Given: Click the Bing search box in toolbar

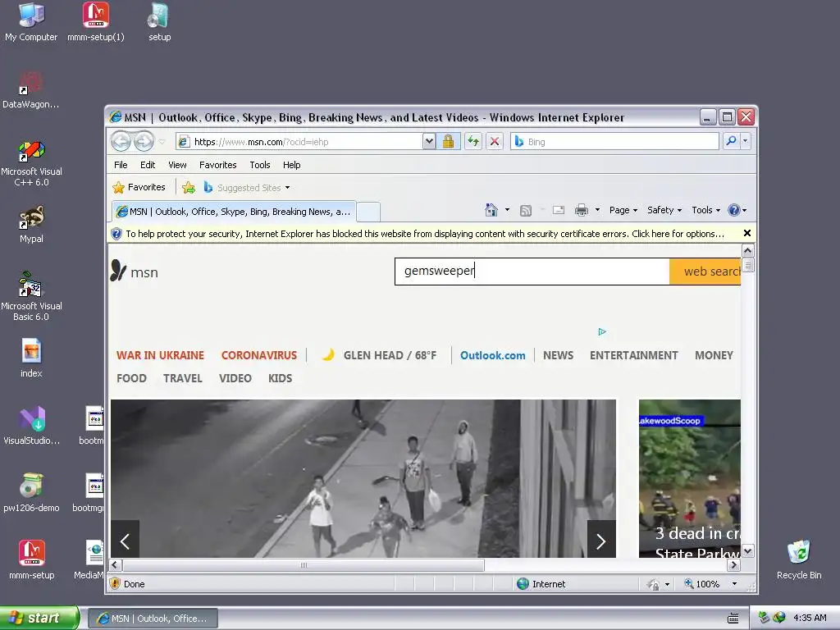Looking at the screenshot, I should click(614, 141).
